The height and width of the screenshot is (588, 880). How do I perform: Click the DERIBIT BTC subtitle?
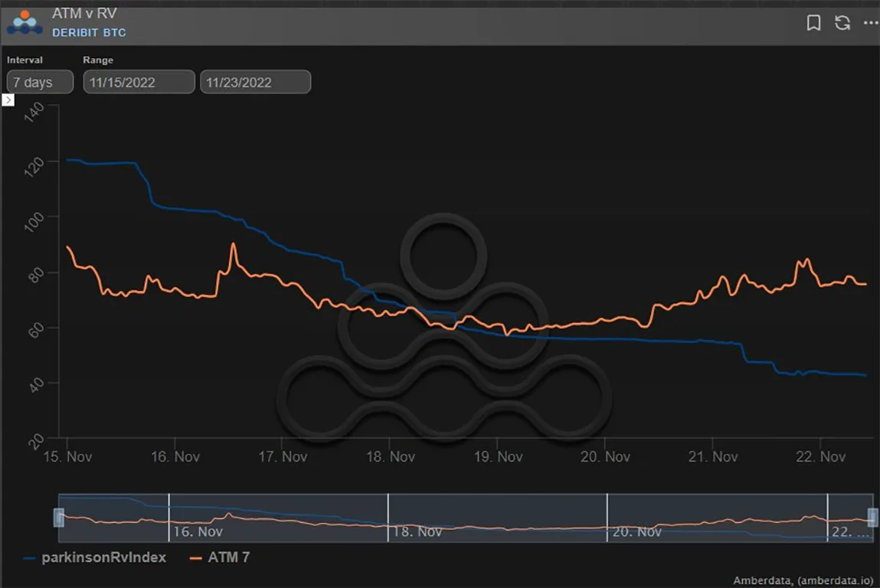[x=90, y=33]
